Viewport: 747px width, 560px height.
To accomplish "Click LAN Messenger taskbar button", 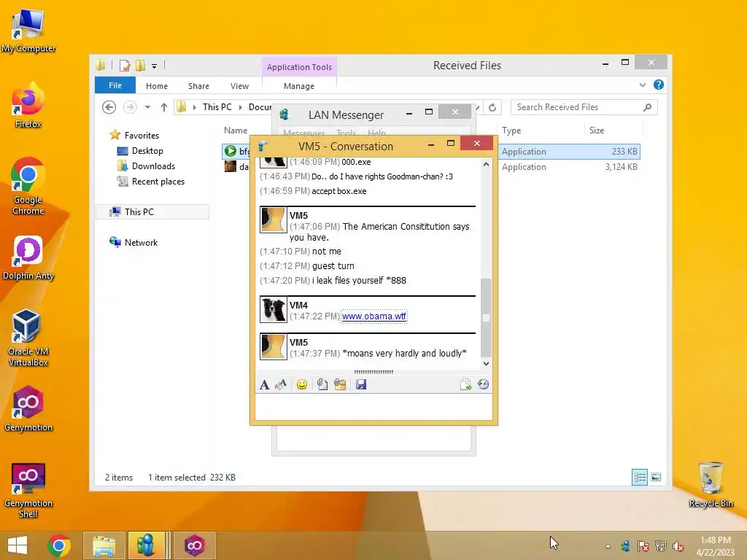I will click(x=146, y=545).
